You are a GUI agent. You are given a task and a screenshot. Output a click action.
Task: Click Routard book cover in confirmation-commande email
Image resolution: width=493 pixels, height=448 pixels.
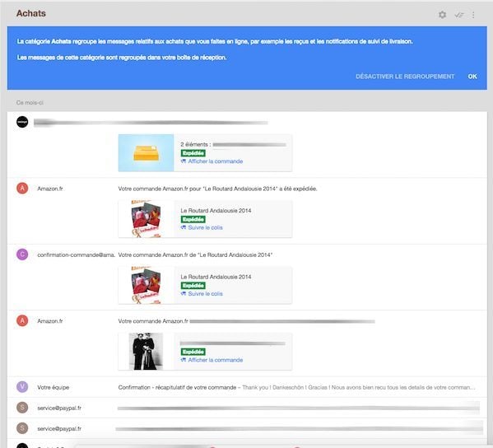tap(147, 285)
